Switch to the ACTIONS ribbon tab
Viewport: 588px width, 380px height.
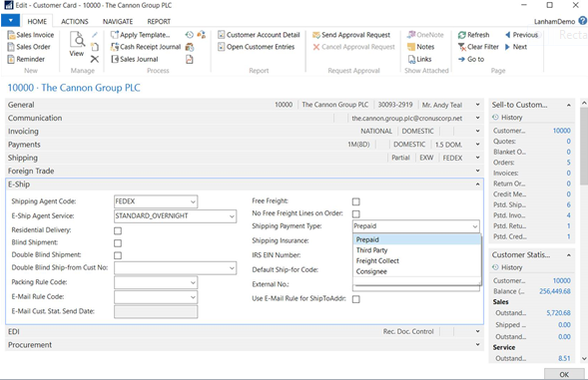pyautogui.click(x=75, y=21)
